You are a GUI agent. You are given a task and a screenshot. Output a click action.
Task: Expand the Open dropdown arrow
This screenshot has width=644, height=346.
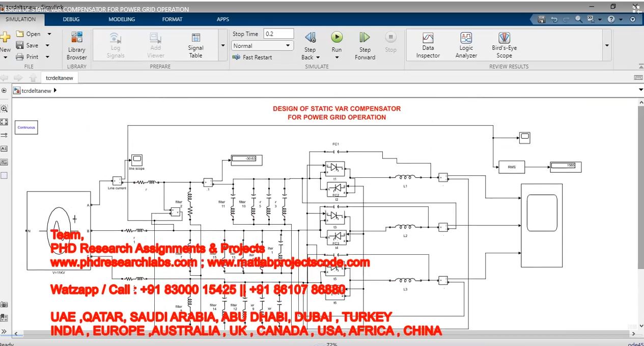point(49,34)
